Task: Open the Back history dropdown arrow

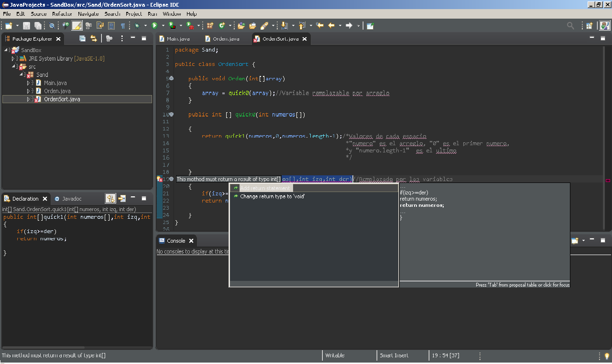Action: pos(340,25)
